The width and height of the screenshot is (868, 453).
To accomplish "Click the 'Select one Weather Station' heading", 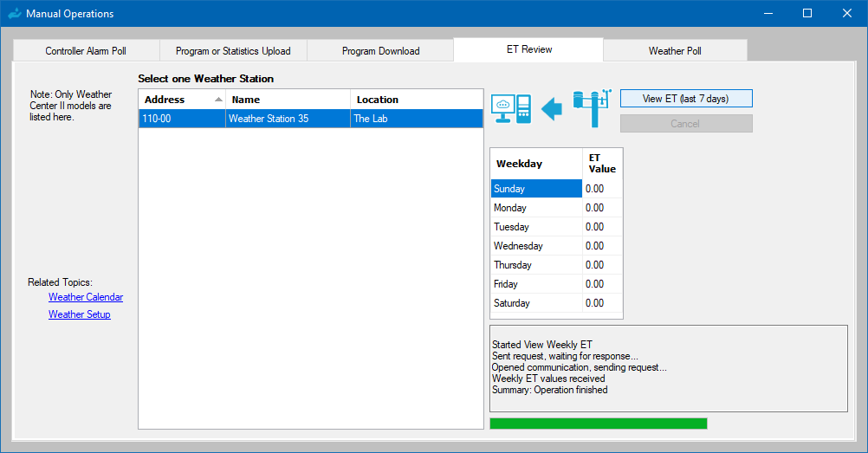I will click(x=206, y=79).
